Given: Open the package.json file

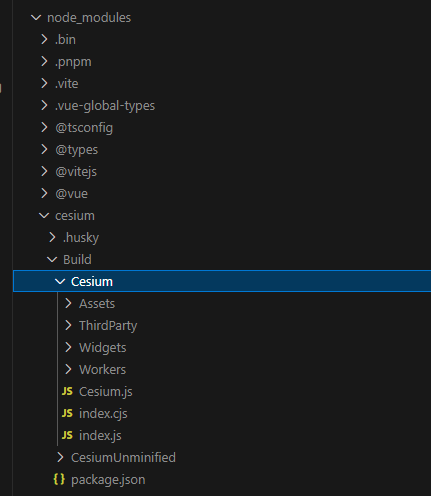Looking at the screenshot, I should click(108, 480).
